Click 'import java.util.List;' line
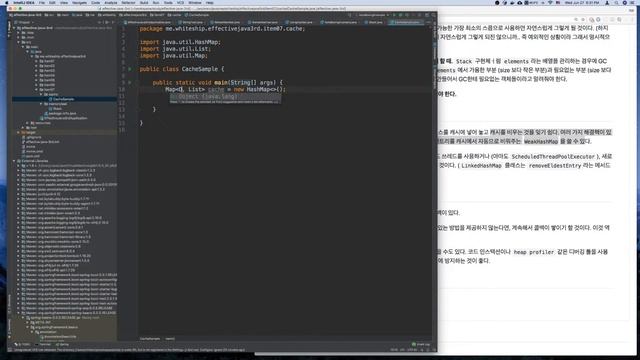 click(x=175, y=49)
